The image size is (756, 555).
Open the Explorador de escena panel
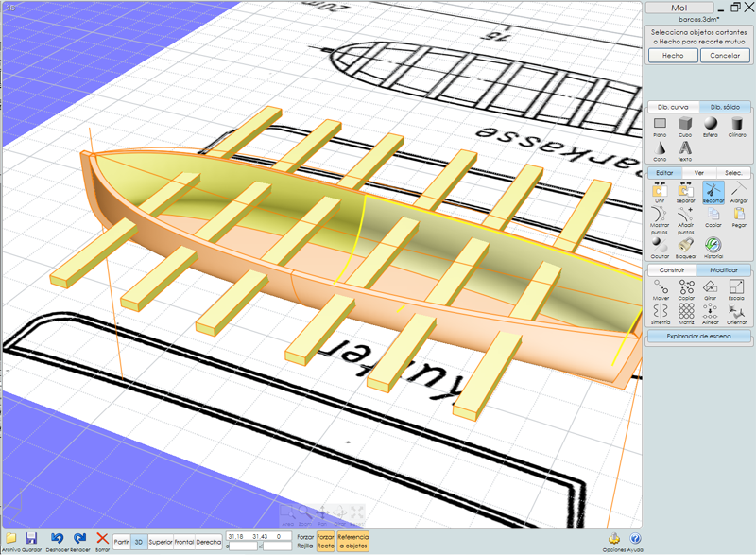click(698, 336)
